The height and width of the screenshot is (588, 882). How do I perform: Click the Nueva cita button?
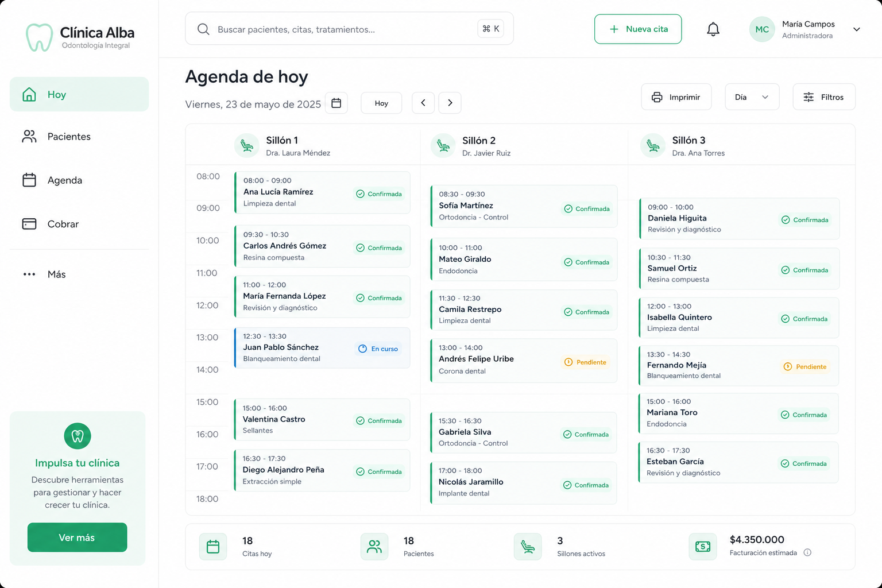coord(638,29)
